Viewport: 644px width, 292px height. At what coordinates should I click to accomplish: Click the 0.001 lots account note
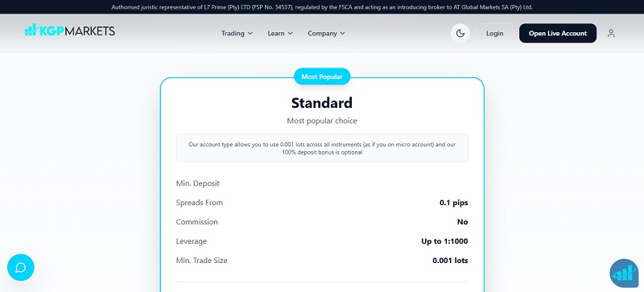(322, 148)
